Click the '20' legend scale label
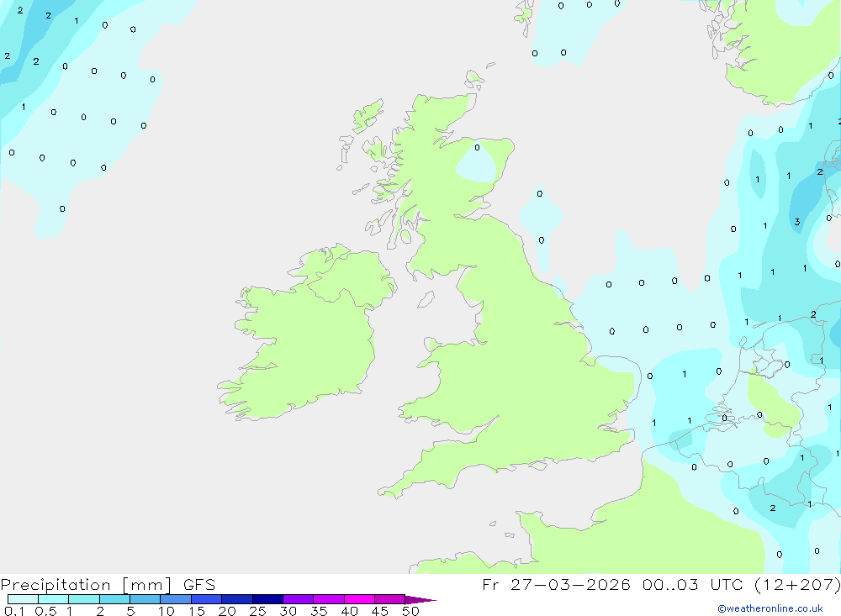 tap(227, 611)
